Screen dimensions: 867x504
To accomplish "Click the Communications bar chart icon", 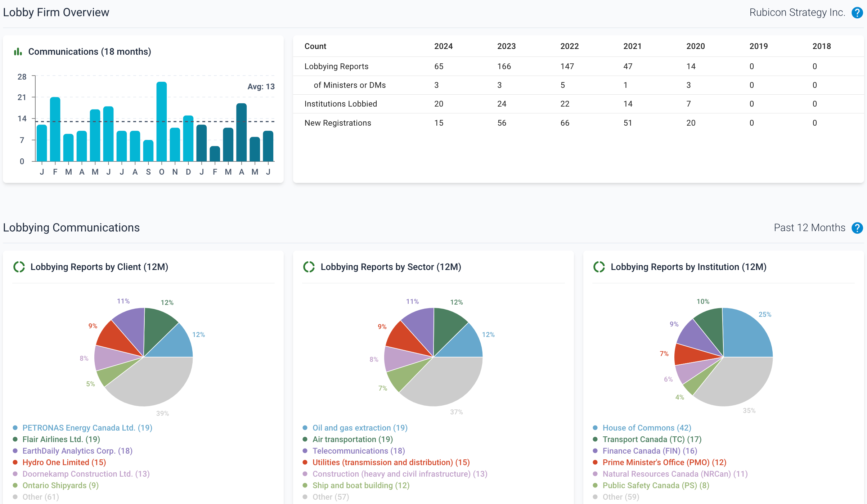I will tap(18, 52).
